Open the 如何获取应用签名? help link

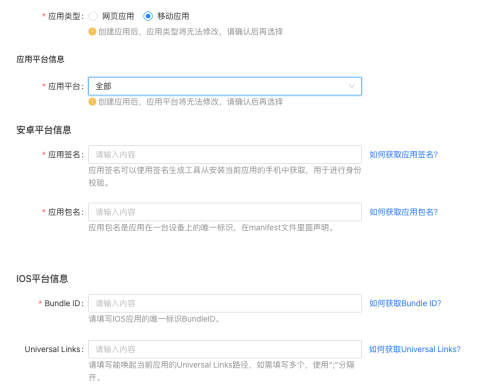403,155
